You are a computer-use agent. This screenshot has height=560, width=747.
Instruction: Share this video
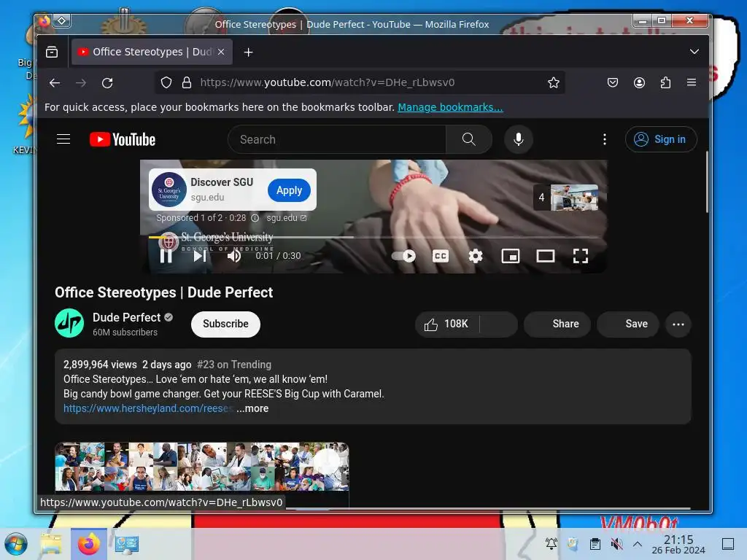[x=557, y=324]
